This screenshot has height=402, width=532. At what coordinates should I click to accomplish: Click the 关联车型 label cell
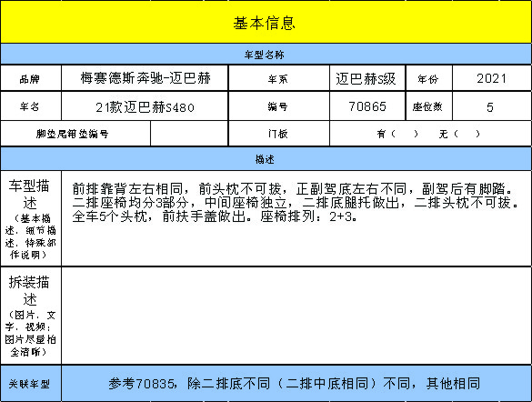31,384
